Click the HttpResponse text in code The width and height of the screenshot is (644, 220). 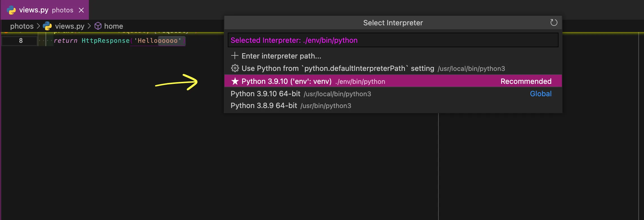[105, 41]
